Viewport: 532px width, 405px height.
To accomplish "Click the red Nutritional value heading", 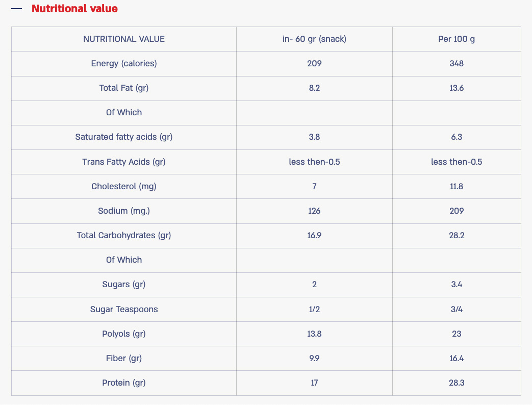I will click(74, 9).
